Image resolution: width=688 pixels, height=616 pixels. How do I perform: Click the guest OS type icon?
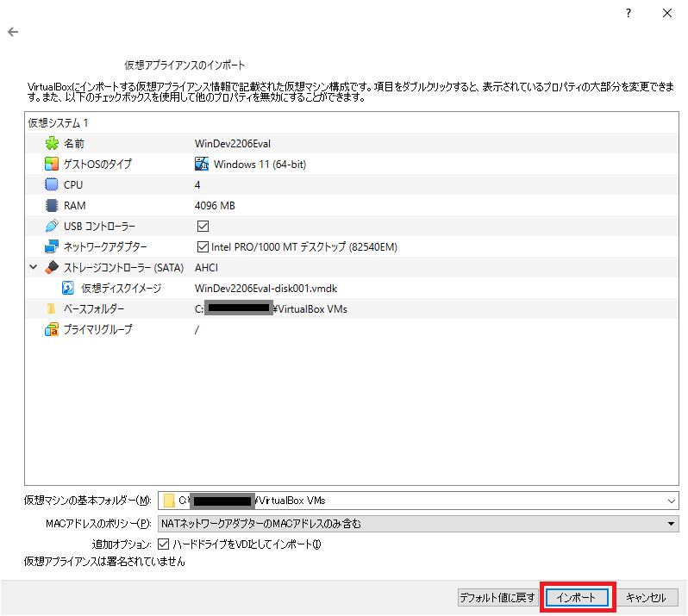[52, 164]
